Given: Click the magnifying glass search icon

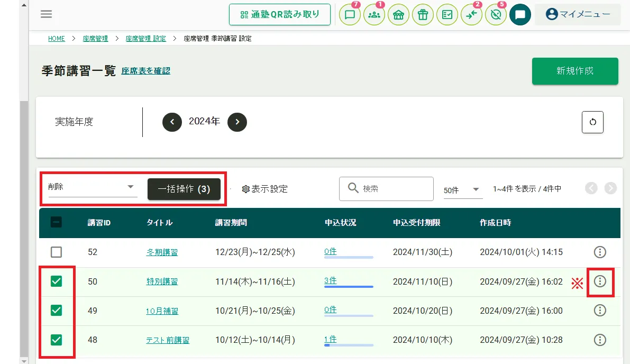Looking at the screenshot, I should [353, 188].
